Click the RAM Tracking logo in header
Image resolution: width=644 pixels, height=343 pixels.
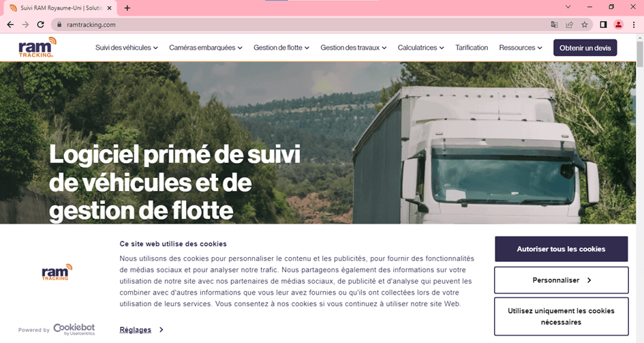click(37, 47)
